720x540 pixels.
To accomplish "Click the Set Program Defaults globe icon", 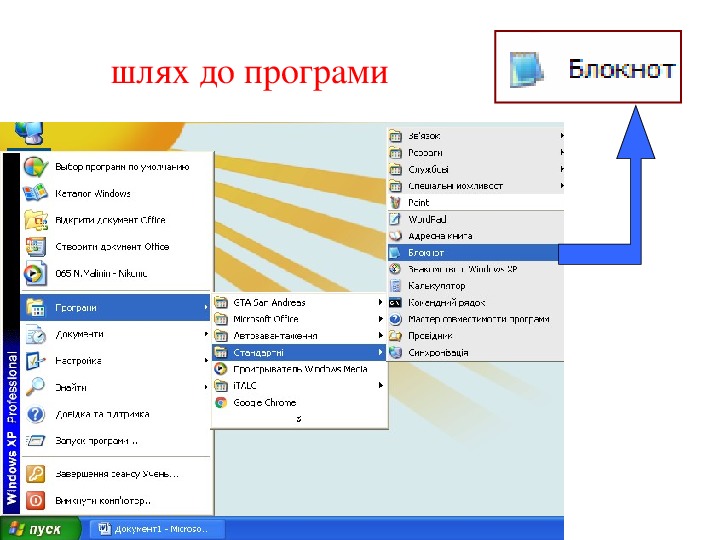I will pyautogui.click(x=35, y=167).
